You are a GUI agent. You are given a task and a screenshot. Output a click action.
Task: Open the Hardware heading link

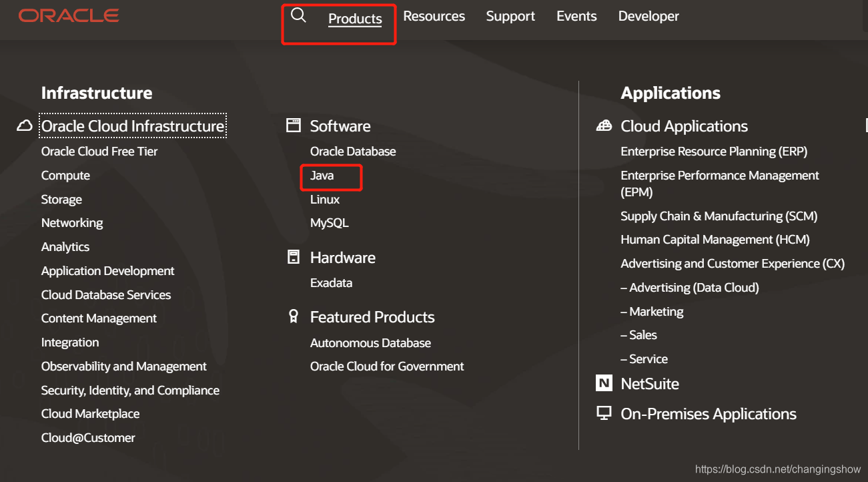coord(343,258)
